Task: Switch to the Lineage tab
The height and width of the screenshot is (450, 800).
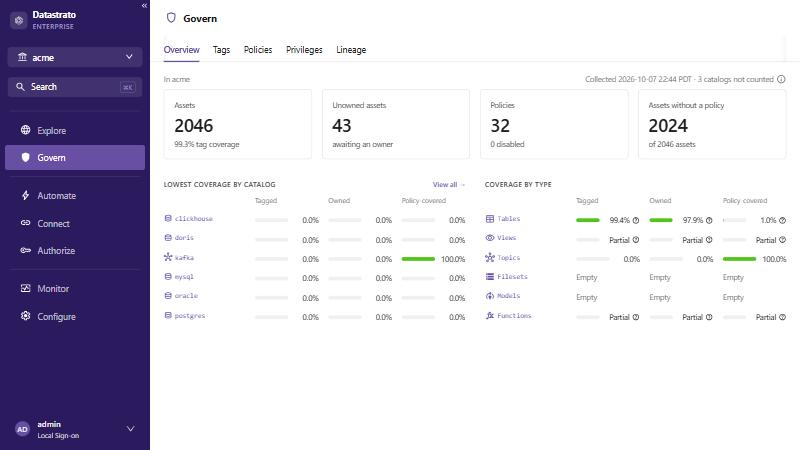Action: 351,49
